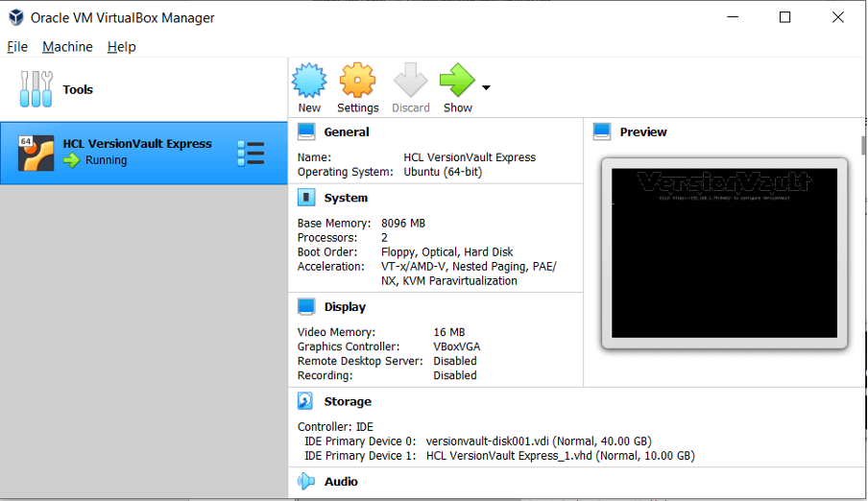Click the Settings label under the gear
This screenshot has width=868, height=501.
pos(357,107)
